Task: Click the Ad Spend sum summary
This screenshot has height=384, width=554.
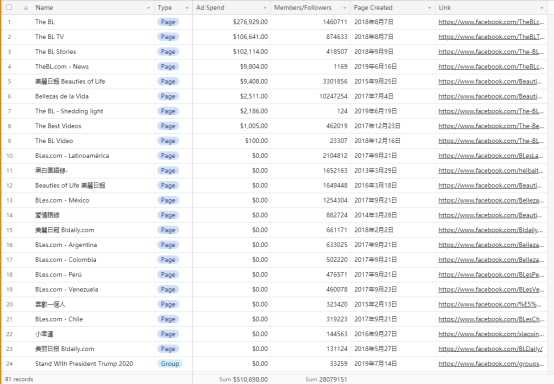Action: pyautogui.click(x=243, y=379)
